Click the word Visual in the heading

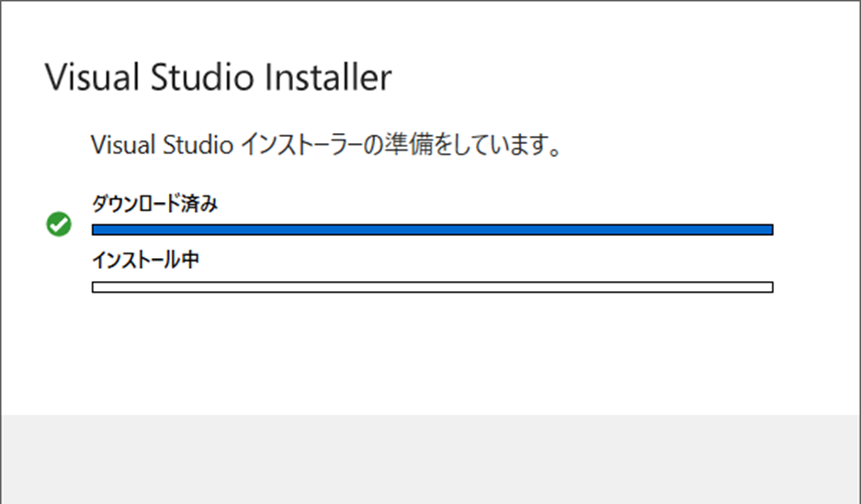(x=90, y=77)
